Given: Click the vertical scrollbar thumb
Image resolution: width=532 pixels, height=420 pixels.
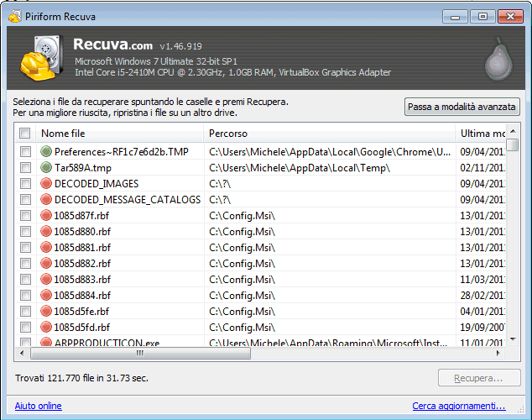Looking at the screenshot, I should click(514, 144).
